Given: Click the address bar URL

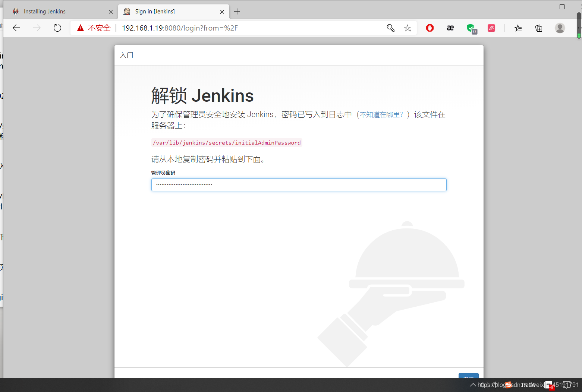Looking at the screenshot, I should pos(180,28).
